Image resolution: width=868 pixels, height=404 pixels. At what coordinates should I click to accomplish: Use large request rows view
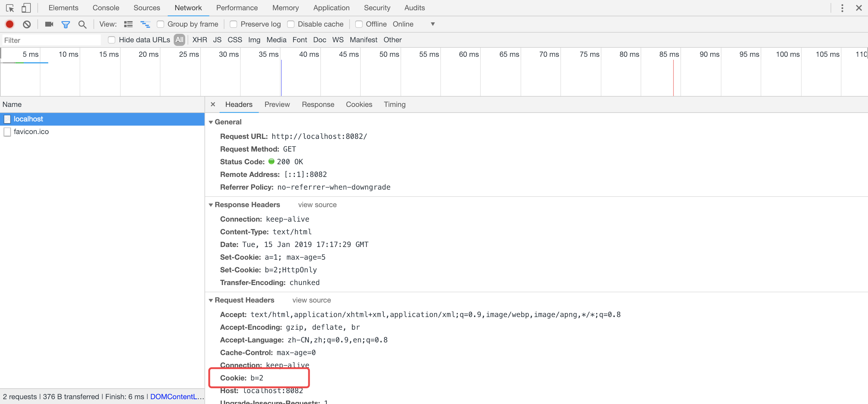click(128, 24)
